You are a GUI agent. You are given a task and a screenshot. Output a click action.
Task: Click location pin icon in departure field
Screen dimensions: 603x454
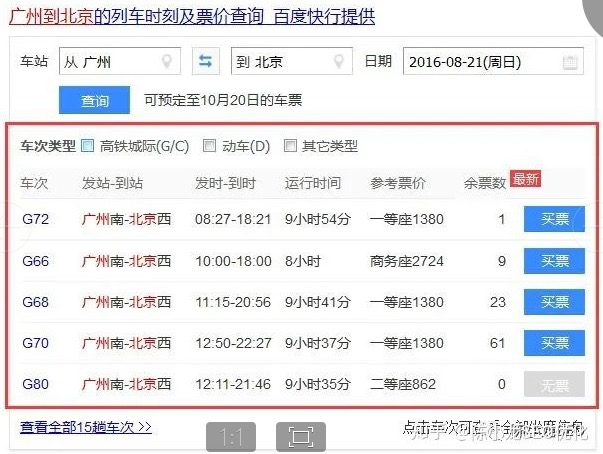coord(168,62)
